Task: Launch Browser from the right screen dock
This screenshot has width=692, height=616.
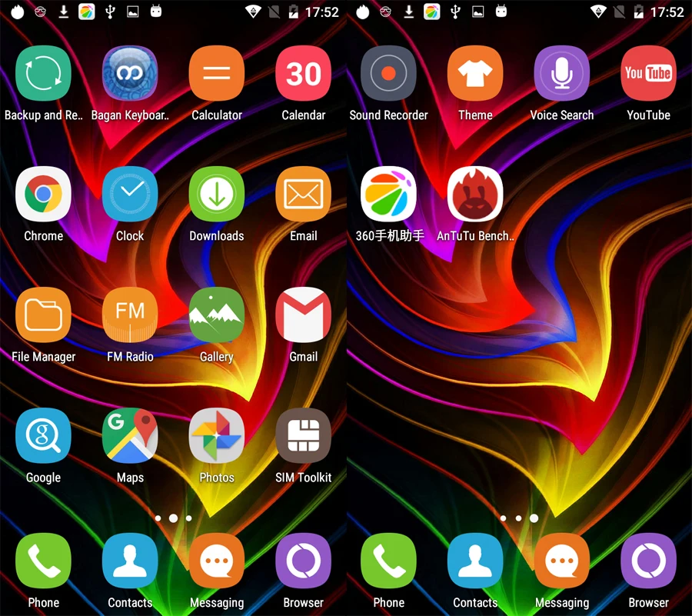Action: [x=648, y=561]
